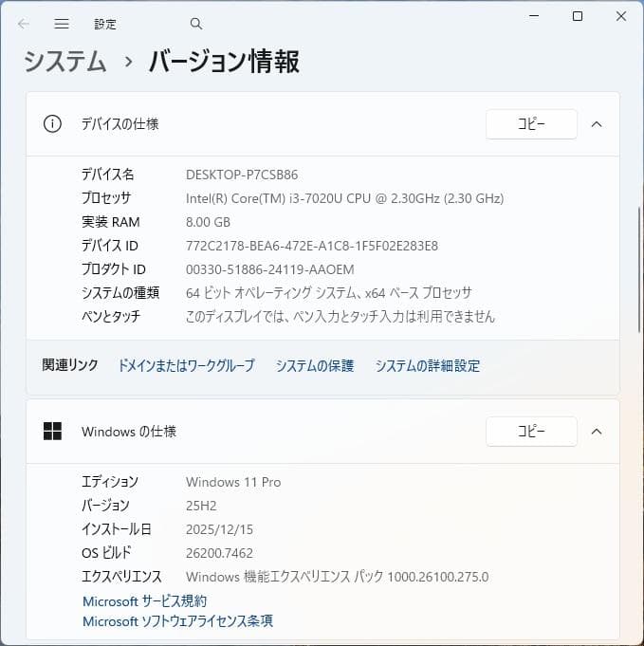Click the search magnifier icon

(x=196, y=24)
